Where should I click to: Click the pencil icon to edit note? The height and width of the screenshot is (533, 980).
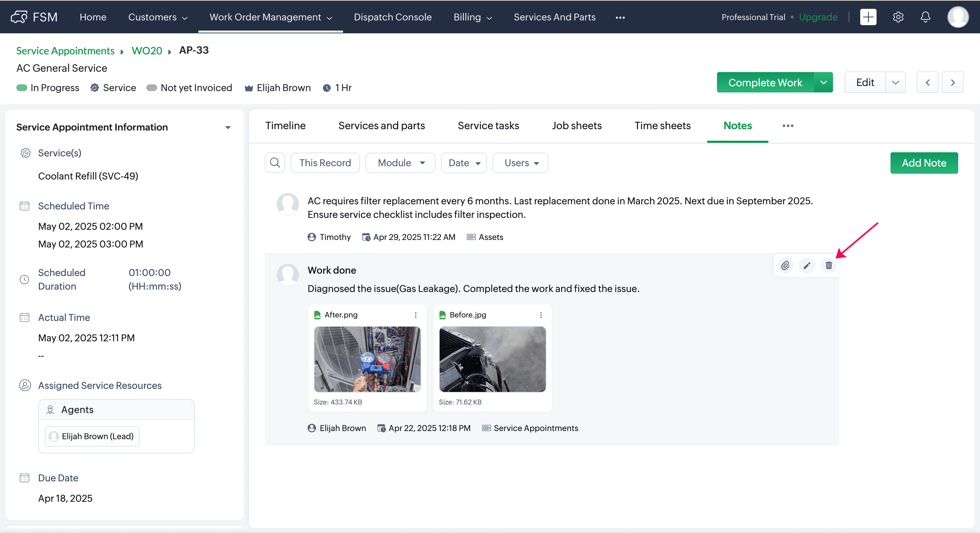tap(807, 265)
